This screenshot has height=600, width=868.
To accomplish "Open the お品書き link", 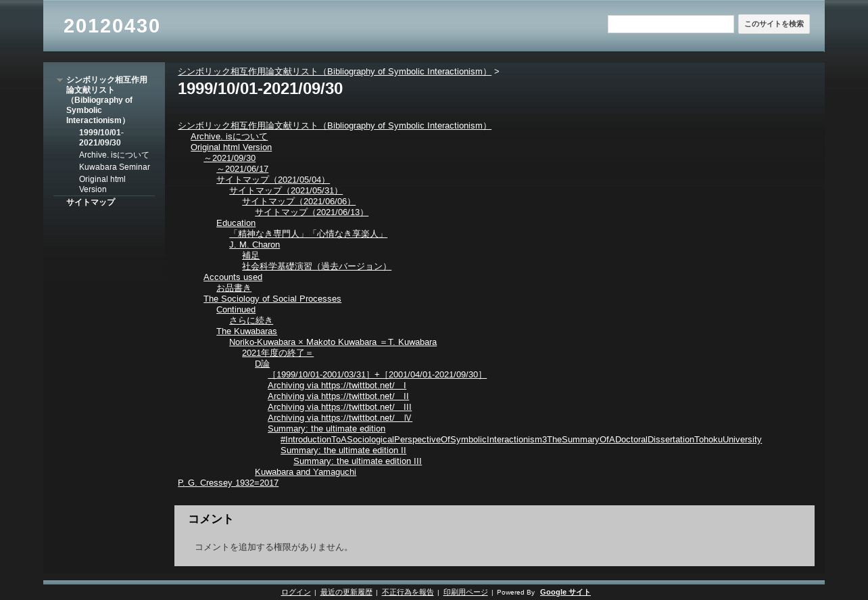I will (234, 288).
